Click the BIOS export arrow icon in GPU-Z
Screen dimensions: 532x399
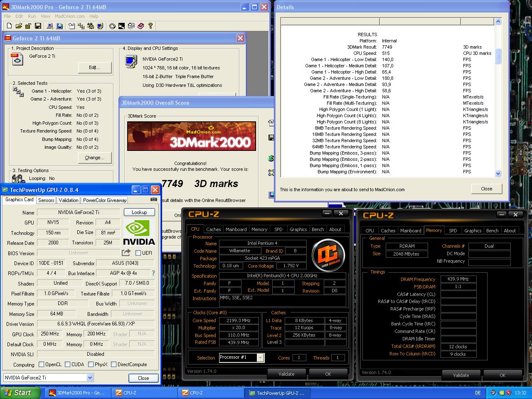point(126,253)
